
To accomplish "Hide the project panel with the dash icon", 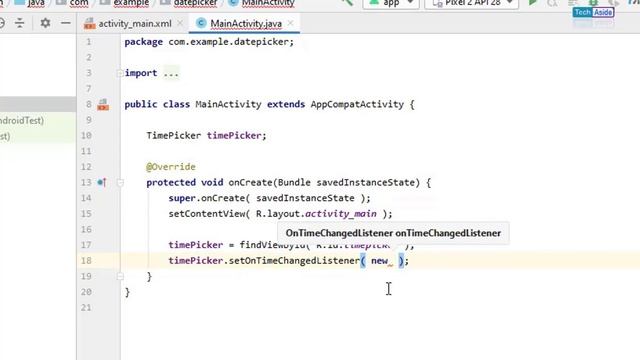I will pos(65,23).
